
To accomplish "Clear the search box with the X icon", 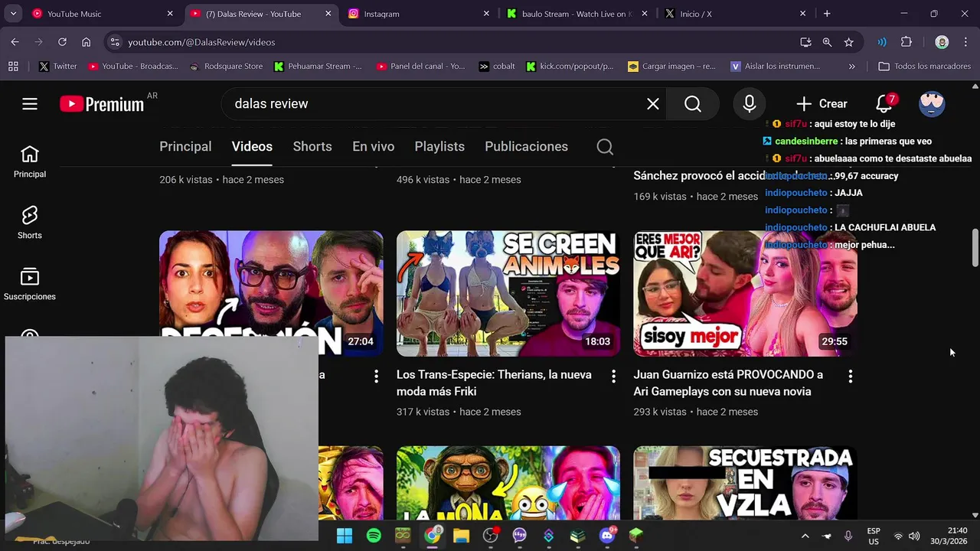I will coord(653,103).
